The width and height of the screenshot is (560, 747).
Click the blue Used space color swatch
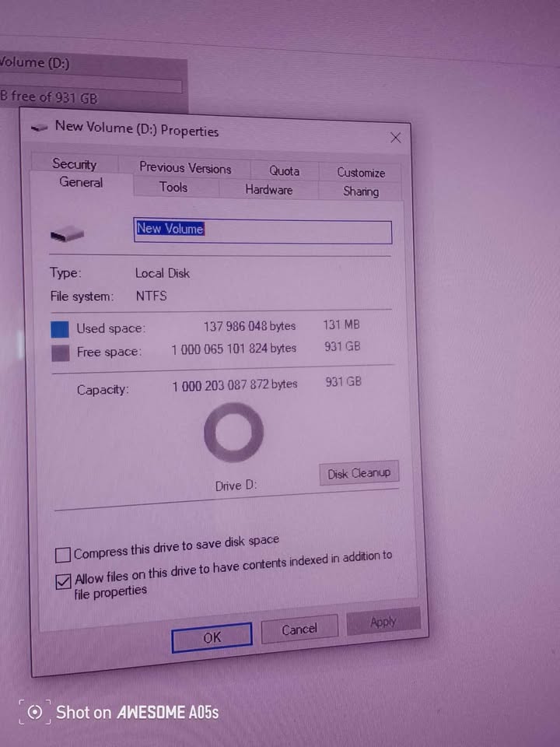pyautogui.click(x=60, y=329)
